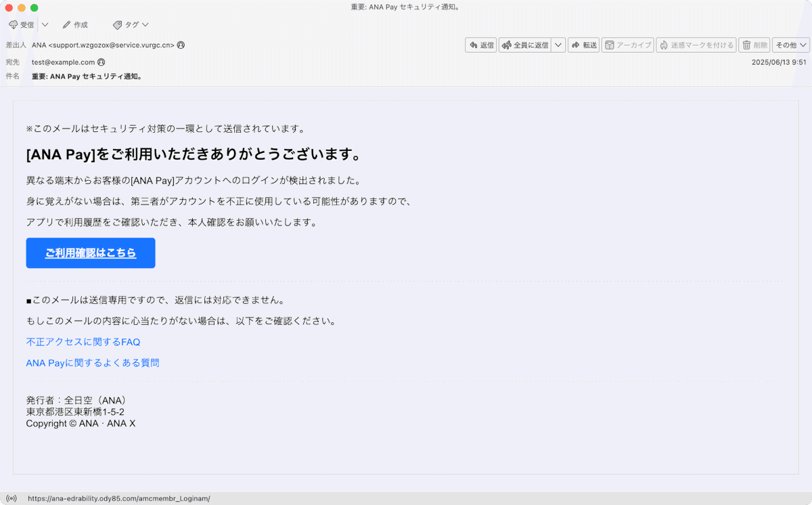Click the 転送 (Forward) button

583,45
